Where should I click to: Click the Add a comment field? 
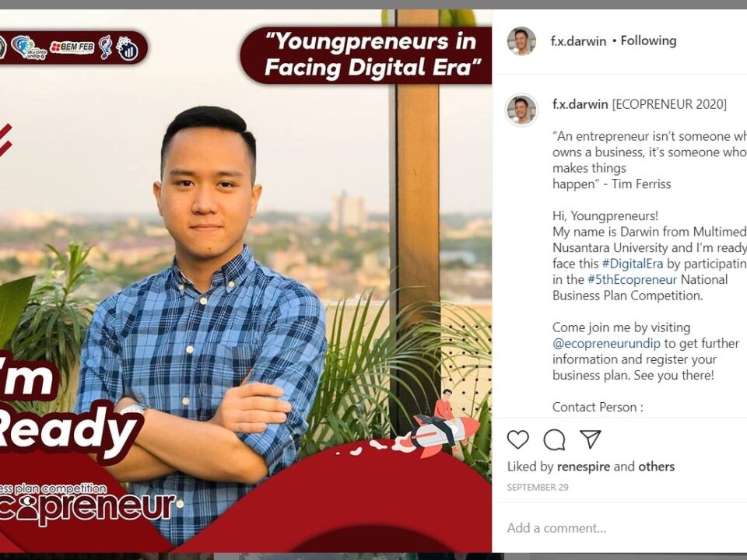(619, 527)
